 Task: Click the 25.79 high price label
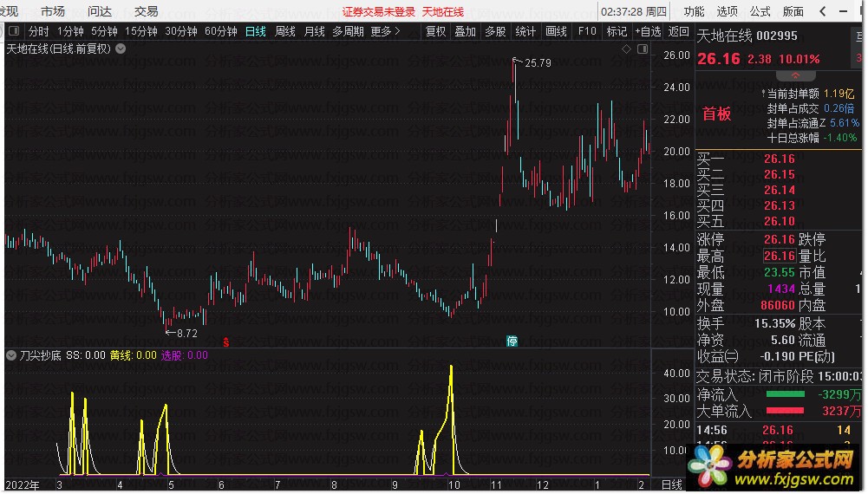click(x=538, y=63)
